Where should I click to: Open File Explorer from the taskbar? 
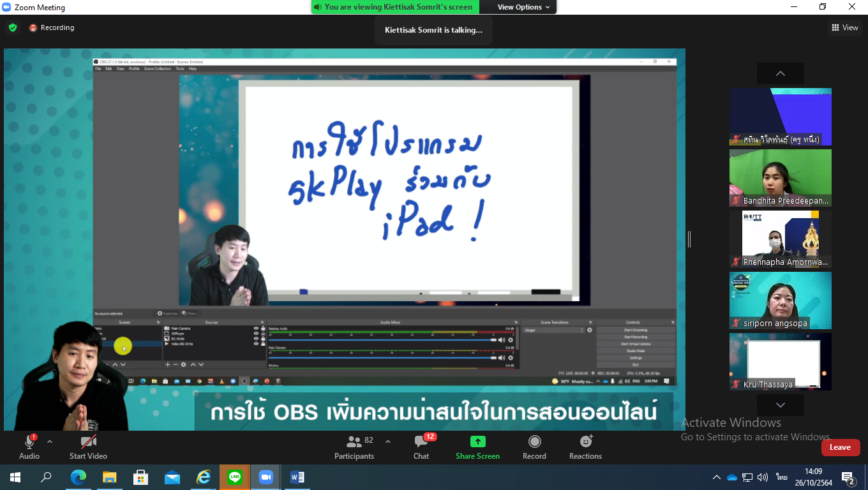coord(110,477)
